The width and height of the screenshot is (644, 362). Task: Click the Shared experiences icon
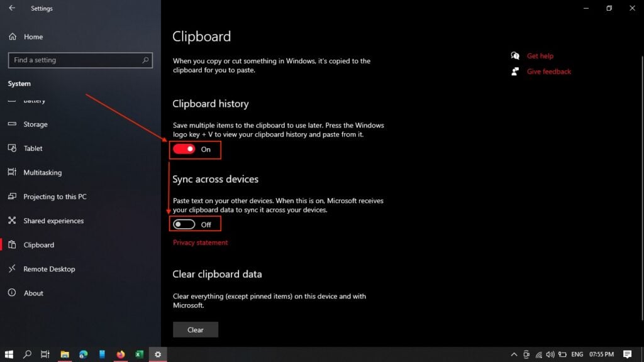click(x=11, y=221)
